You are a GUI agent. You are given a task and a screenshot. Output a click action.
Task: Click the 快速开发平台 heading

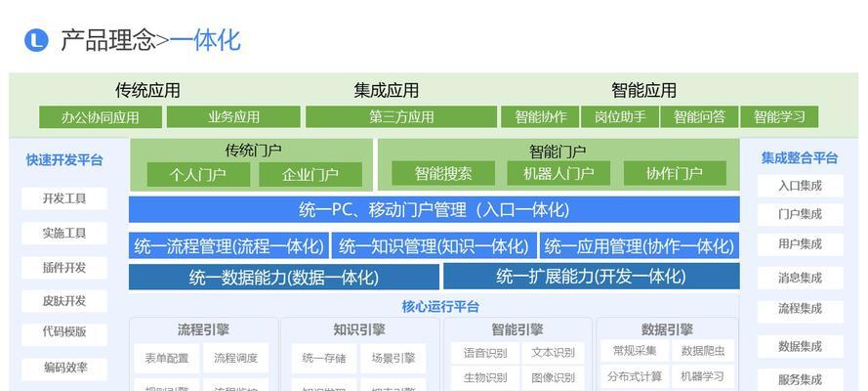64,160
